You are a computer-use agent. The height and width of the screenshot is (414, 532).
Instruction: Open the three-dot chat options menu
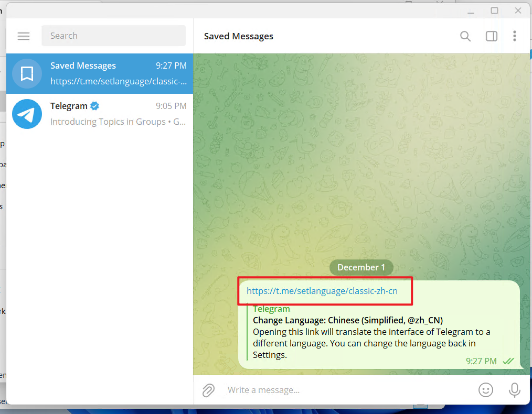(x=514, y=36)
